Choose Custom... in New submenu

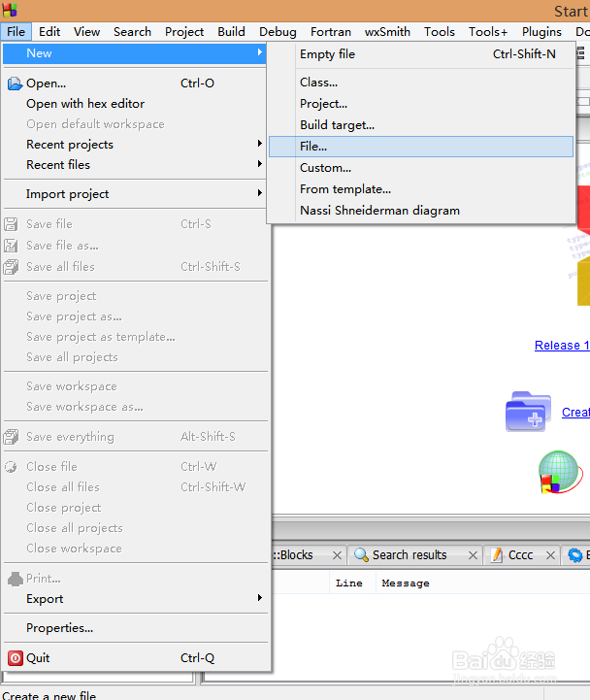[421, 168]
